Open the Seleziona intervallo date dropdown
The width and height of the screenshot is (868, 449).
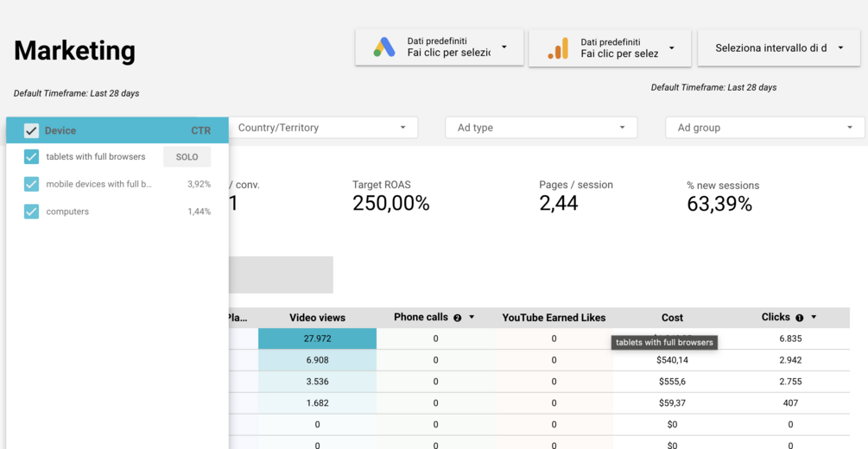[779, 47]
